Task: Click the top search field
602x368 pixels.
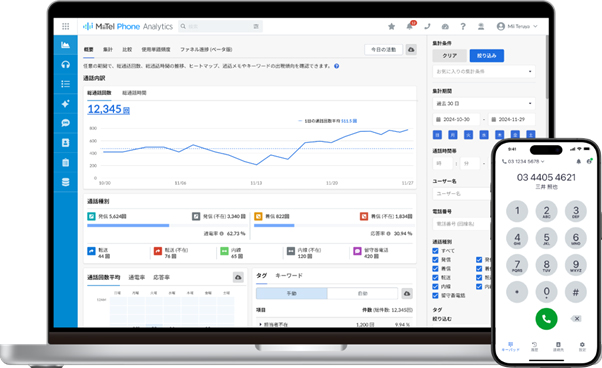Action: click(220, 26)
